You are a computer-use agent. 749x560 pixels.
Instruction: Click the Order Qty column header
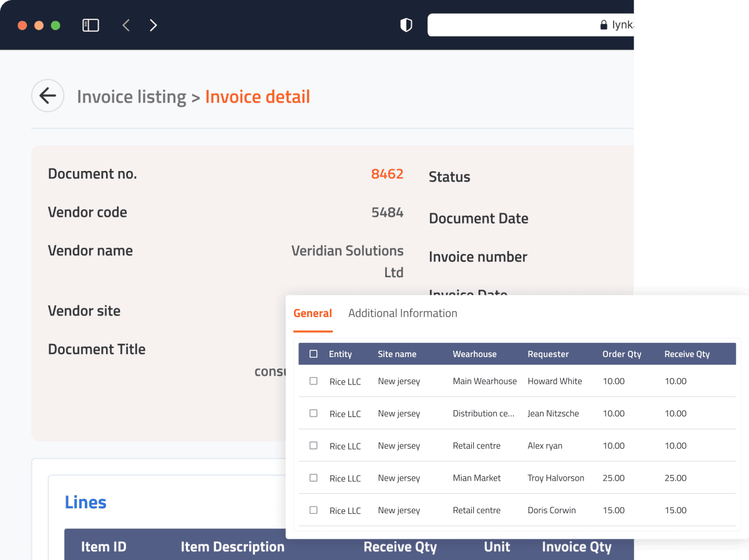(622, 354)
